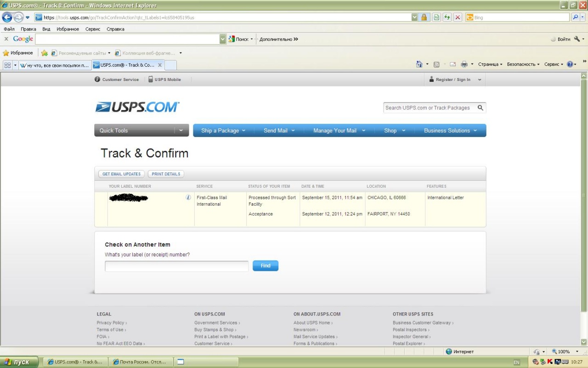588x368 pixels.
Task: Expand the Quick Tools dropdown
Action: click(181, 131)
